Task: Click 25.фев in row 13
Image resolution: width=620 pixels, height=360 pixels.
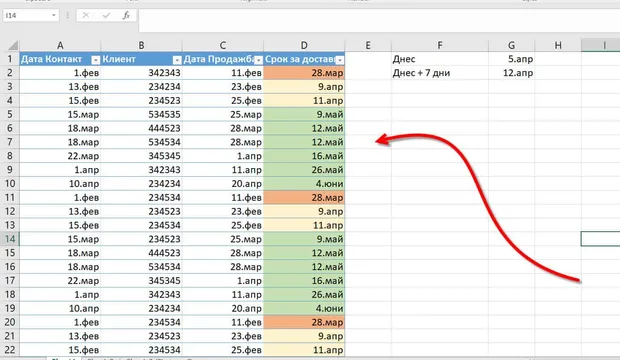Action: tap(223, 225)
